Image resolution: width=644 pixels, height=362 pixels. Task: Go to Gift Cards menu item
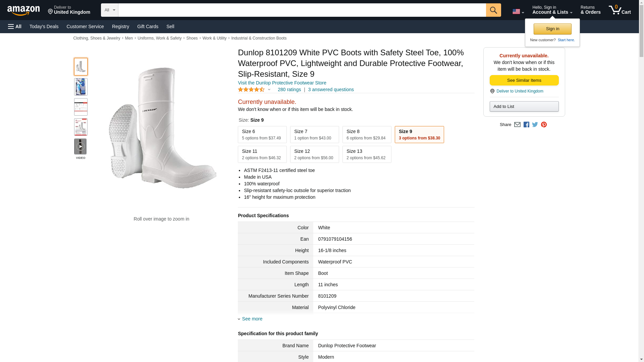click(148, 26)
